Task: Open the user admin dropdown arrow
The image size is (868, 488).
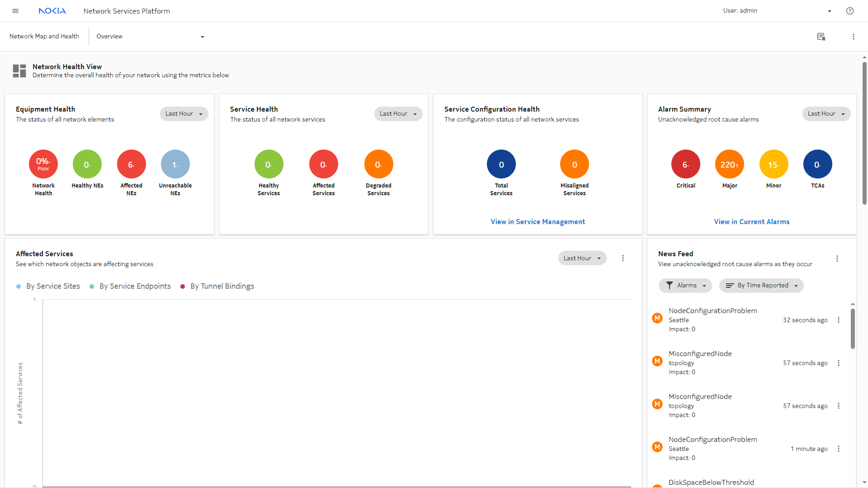Action: [x=830, y=11]
